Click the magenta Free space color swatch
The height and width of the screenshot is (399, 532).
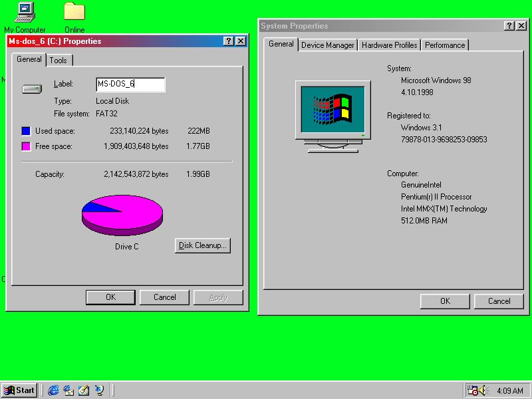click(x=26, y=146)
